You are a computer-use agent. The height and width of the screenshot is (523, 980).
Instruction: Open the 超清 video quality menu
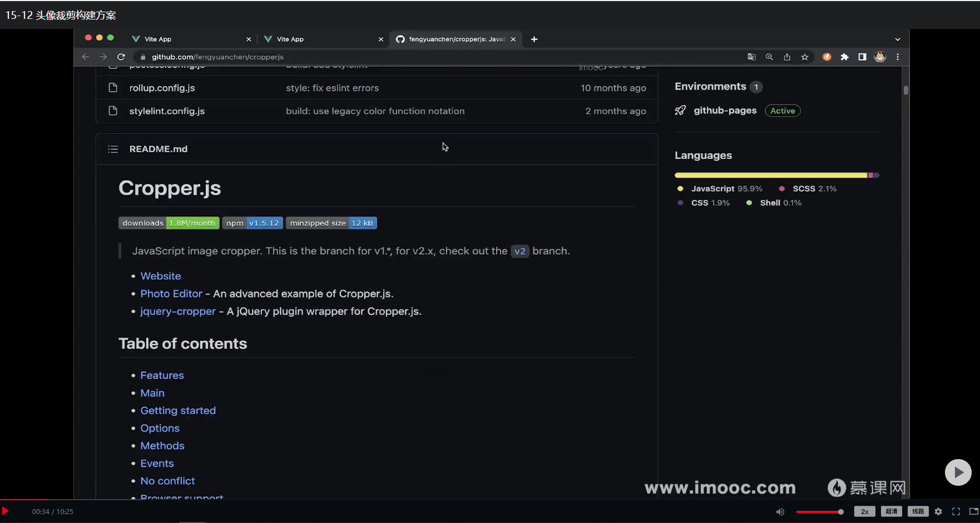click(x=891, y=511)
